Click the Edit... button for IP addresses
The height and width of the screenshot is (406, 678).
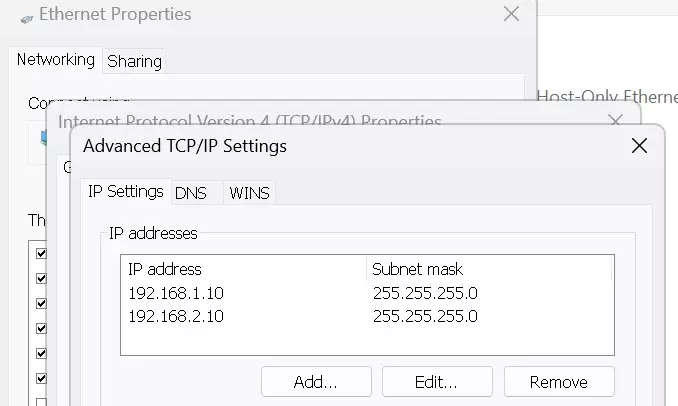coord(437,382)
